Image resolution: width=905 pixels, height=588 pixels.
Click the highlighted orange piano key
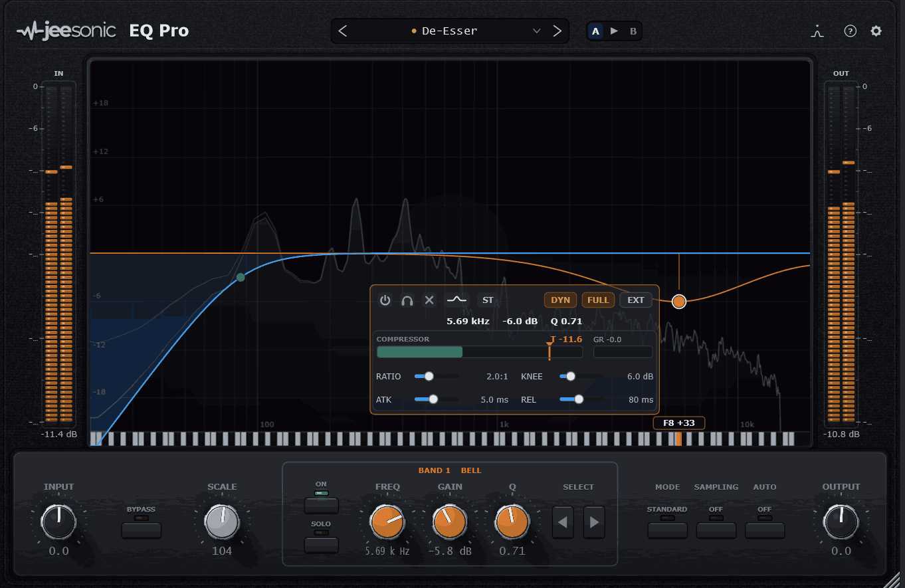click(678, 439)
